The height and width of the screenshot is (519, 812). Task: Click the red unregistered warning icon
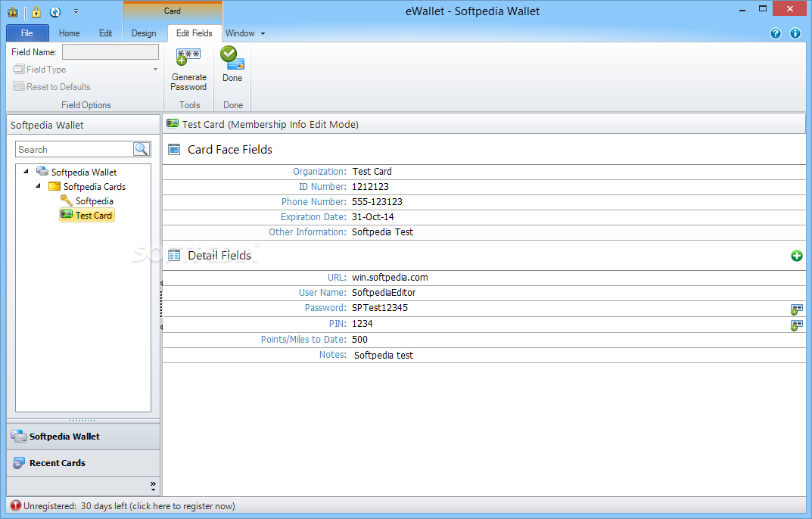pyautogui.click(x=16, y=505)
